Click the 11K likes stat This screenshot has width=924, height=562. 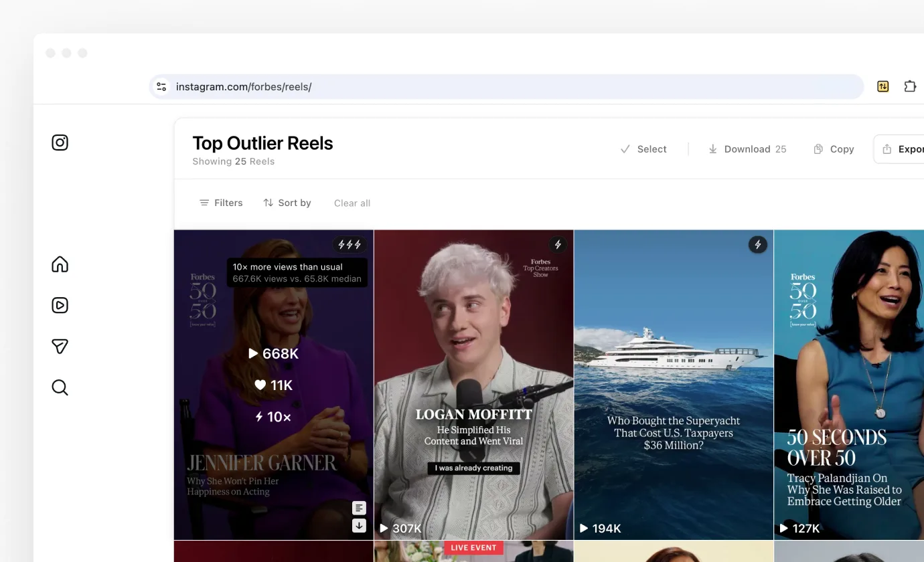tap(273, 385)
